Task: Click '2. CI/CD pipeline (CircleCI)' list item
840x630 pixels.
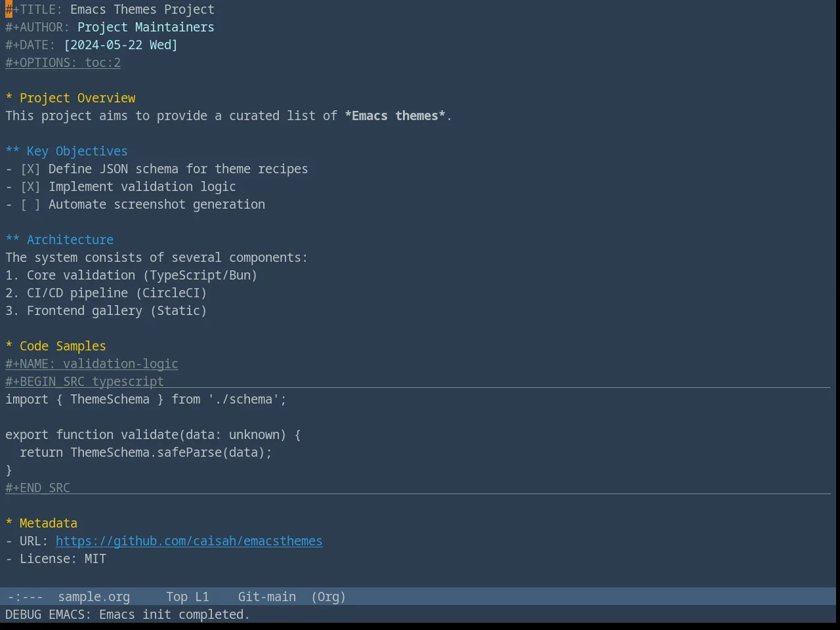Action: 106,293
